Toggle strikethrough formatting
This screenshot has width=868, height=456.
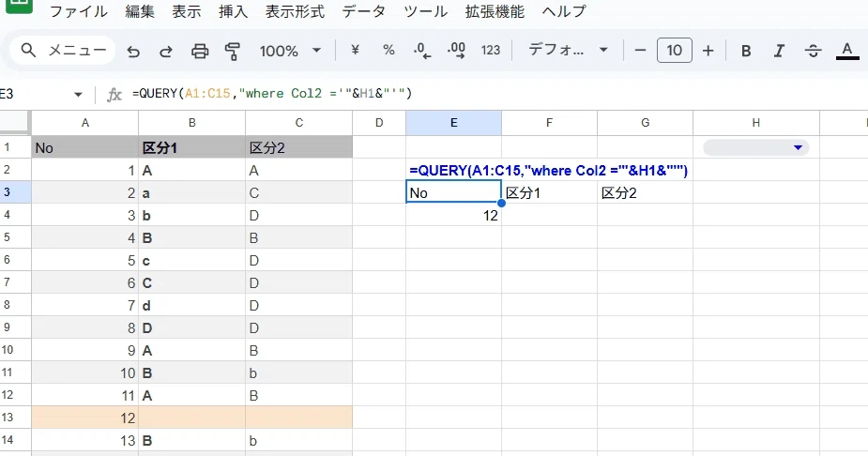click(x=813, y=51)
